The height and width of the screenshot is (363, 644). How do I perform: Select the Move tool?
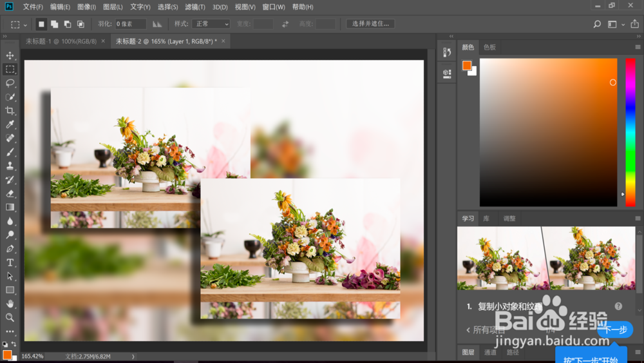tap(10, 55)
